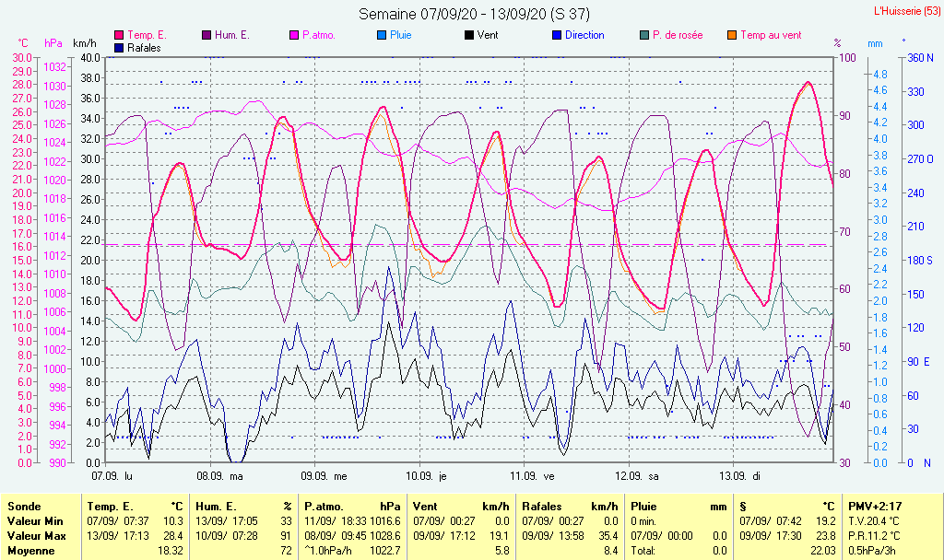Click the mean humidity value 72
This screenshot has width=944, height=560.
point(286,551)
